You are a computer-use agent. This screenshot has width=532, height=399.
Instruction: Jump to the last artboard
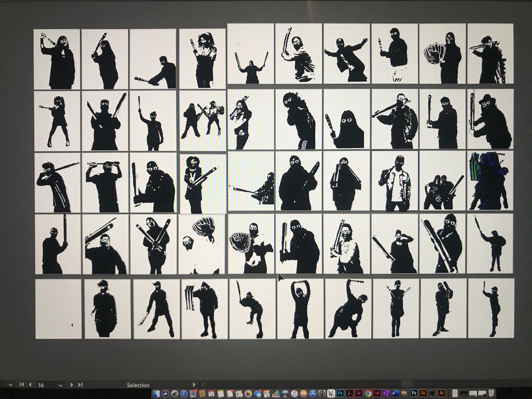[x=80, y=385]
